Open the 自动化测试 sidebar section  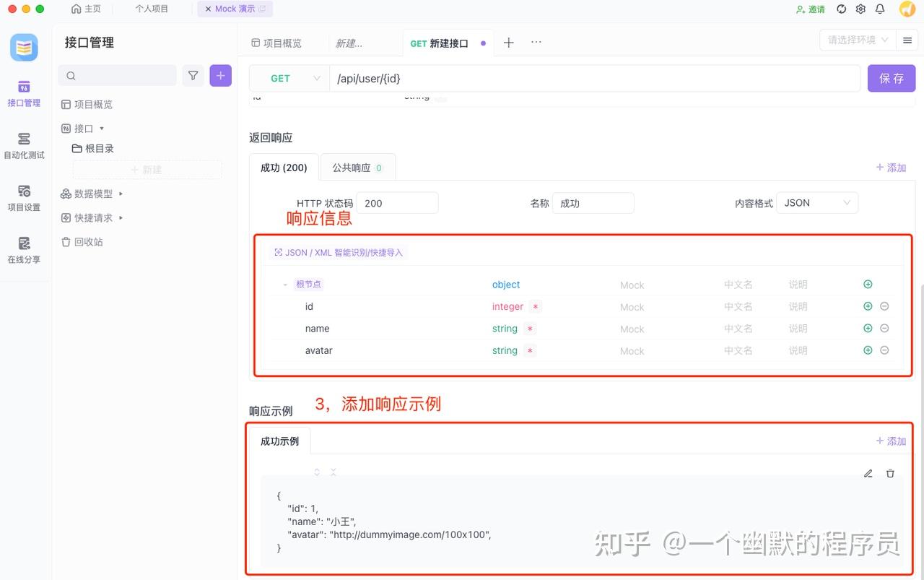pos(24,146)
